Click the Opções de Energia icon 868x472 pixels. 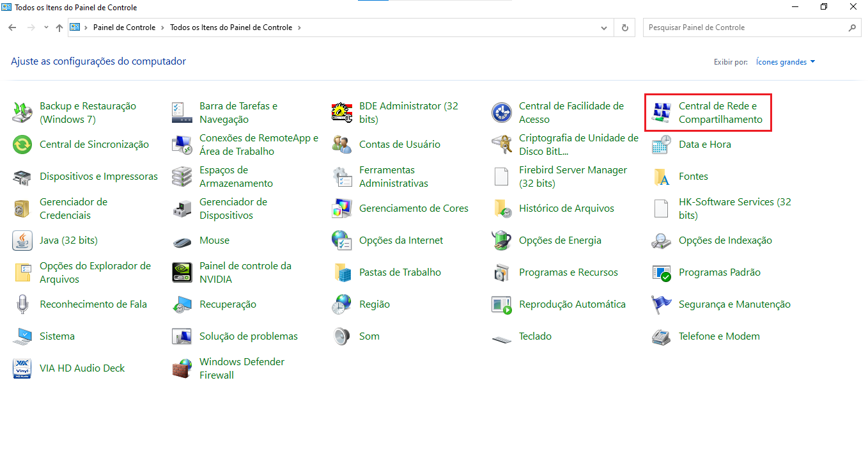point(502,240)
